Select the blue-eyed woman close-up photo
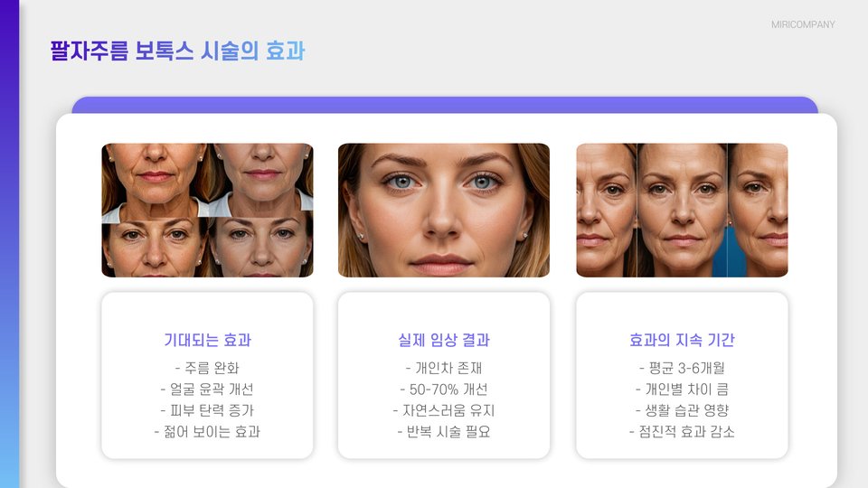868x488 pixels. click(443, 211)
